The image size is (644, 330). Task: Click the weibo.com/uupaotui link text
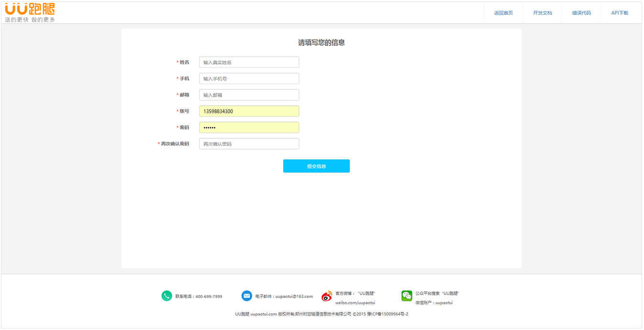[x=355, y=303]
